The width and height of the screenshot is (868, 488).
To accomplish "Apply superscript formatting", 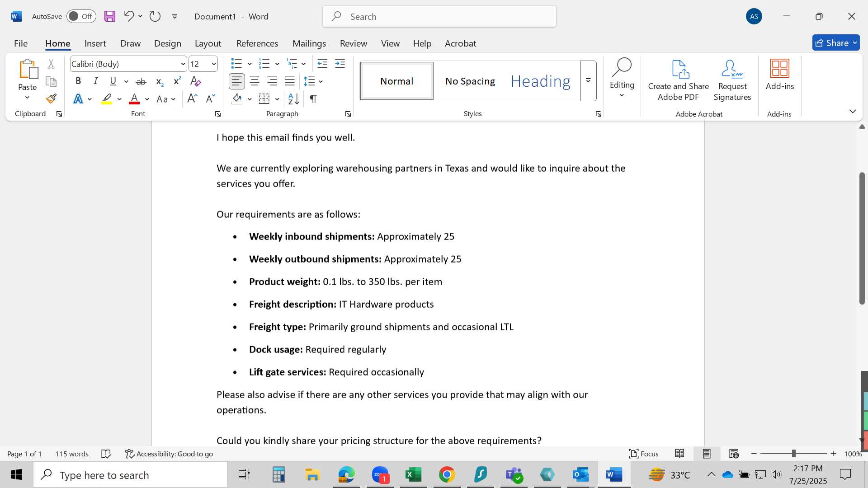I will click(x=177, y=81).
